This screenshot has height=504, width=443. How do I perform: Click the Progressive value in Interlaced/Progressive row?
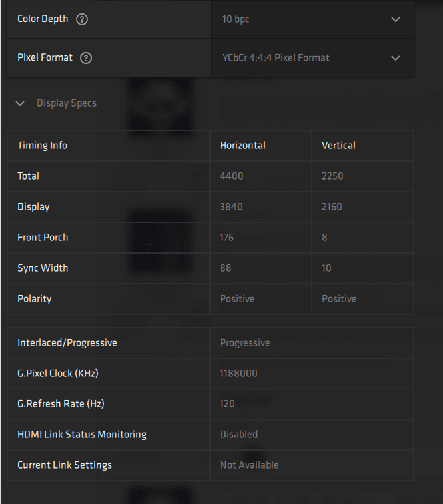[x=244, y=343]
